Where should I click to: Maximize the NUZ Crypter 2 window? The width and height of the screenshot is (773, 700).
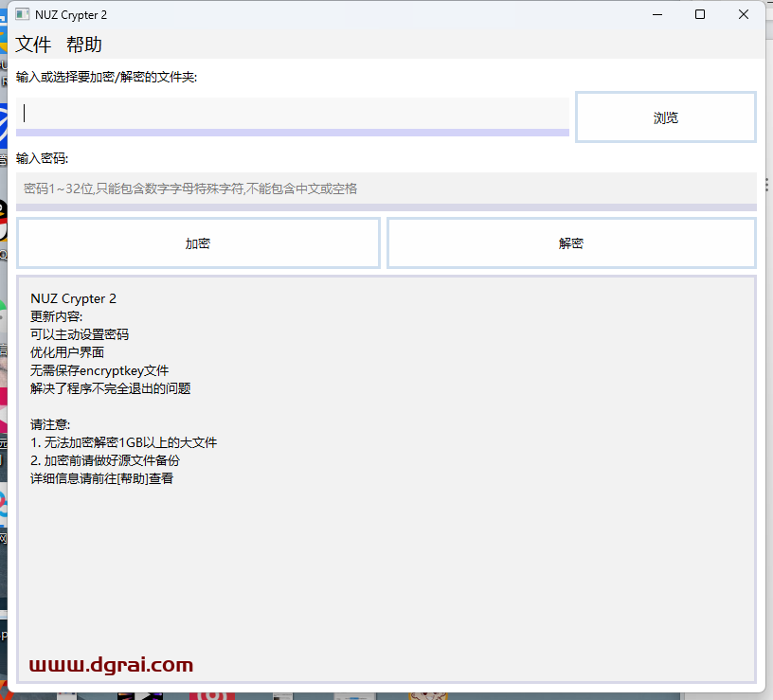(699, 14)
